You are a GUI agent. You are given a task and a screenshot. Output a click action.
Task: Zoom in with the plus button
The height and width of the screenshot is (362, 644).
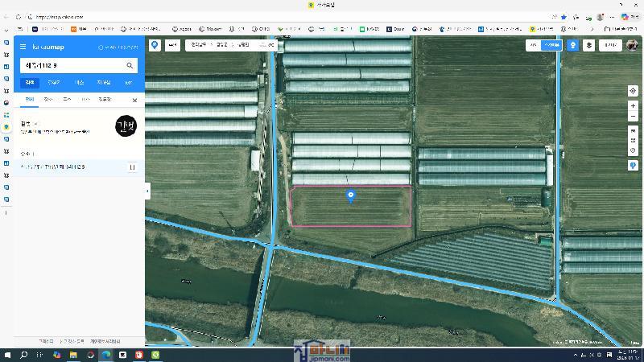click(x=633, y=106)
